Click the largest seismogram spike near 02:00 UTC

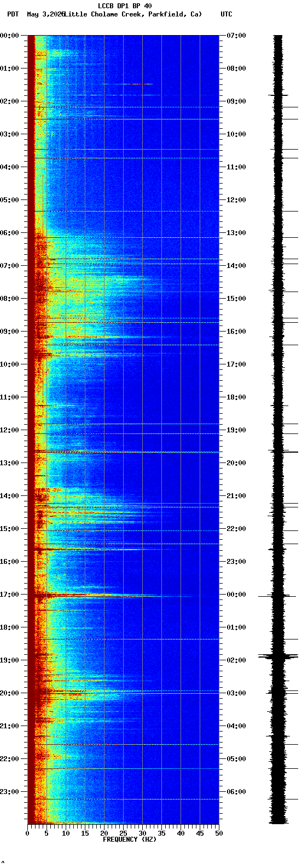tap(278, 656)
